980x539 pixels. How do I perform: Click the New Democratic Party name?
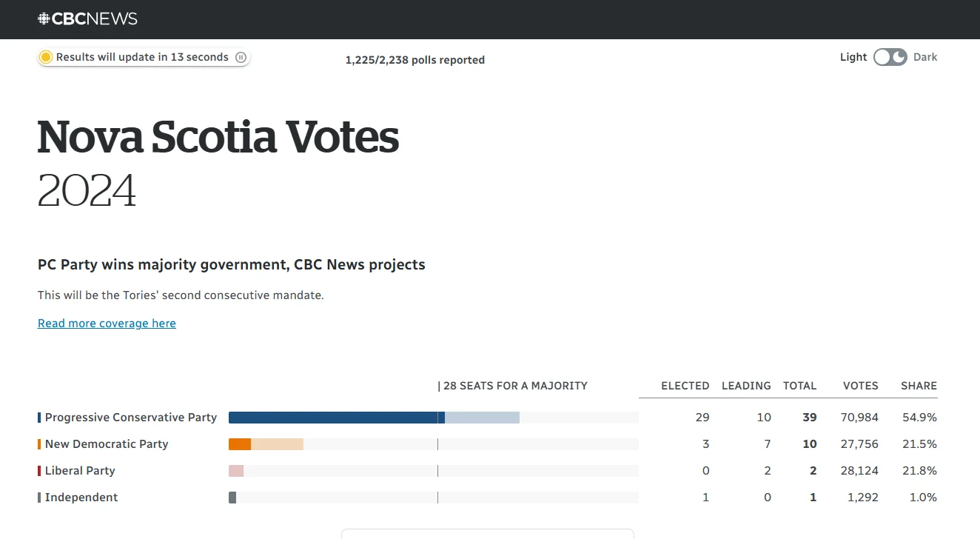[x=107, y=444]
